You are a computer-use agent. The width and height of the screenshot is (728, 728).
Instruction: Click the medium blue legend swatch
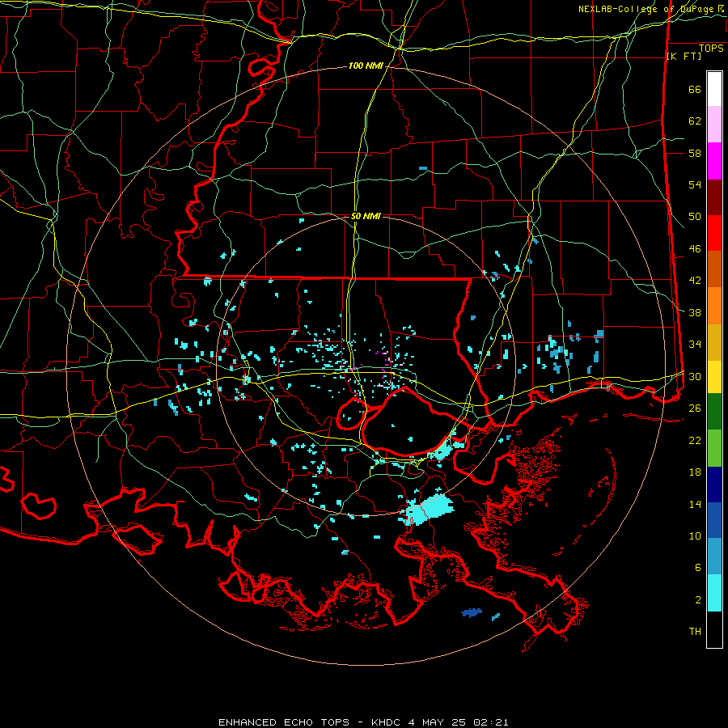714,520
